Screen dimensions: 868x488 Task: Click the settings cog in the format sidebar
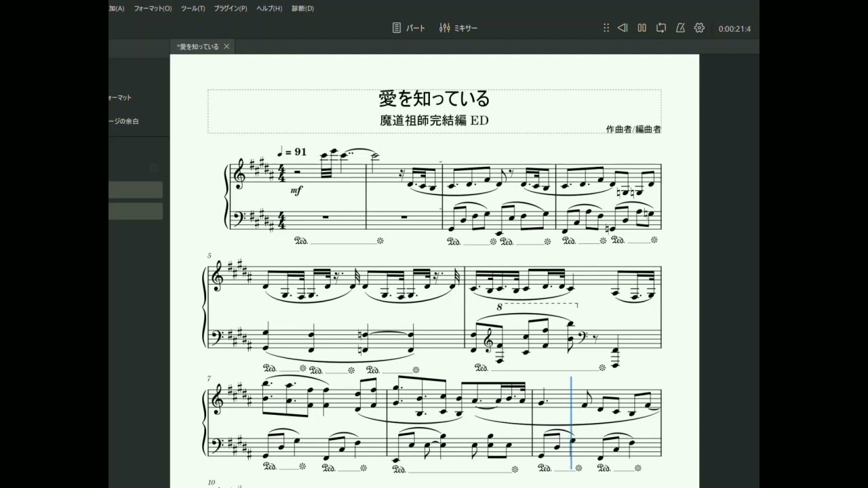[154, 167]
